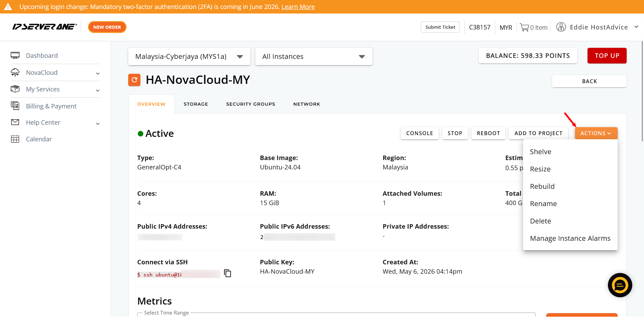This screenshot has height=317, width=644.
Task: Choose Delete from the Actions menu
Action: 570,221
